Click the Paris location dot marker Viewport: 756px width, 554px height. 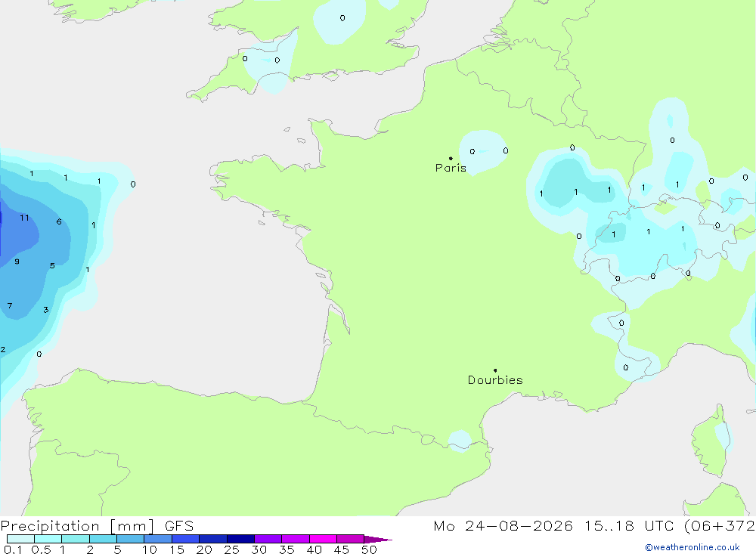tap(451, 158)
